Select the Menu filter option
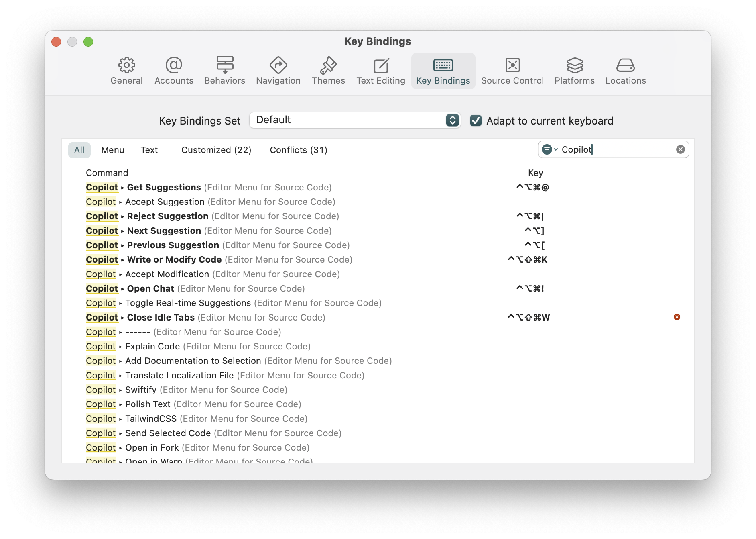The image size is (756, 539). pos(112,150)
